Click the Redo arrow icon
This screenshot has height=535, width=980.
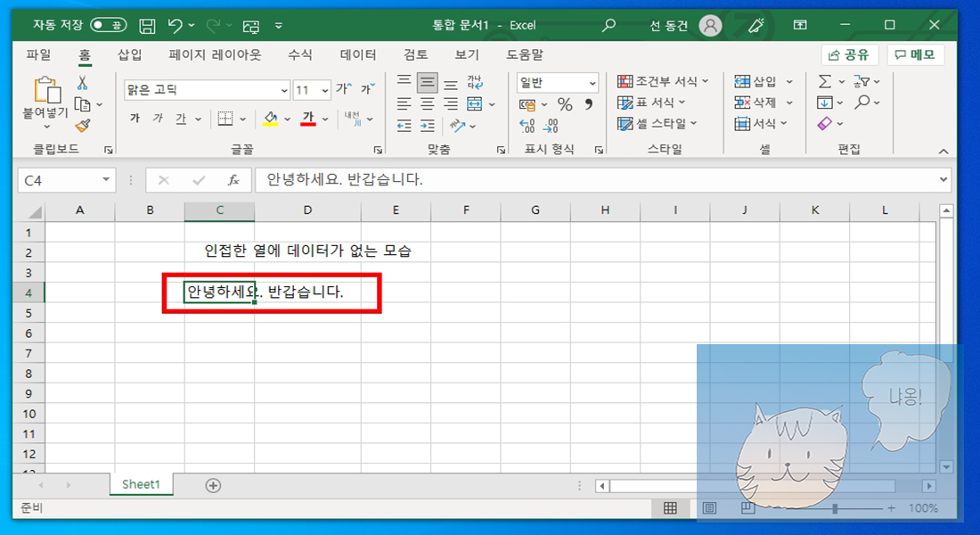click(x=213, y=26)
